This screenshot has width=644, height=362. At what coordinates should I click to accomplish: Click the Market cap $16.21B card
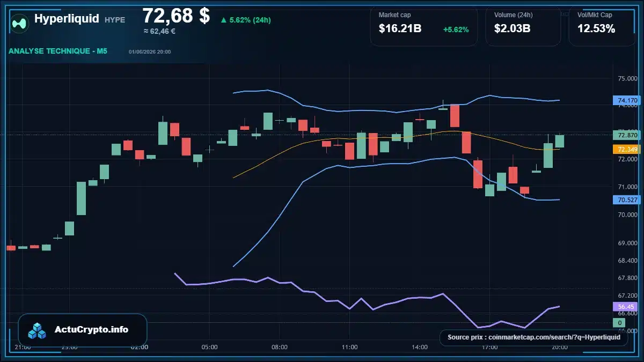pyautogui.click(x=423, y=26)
